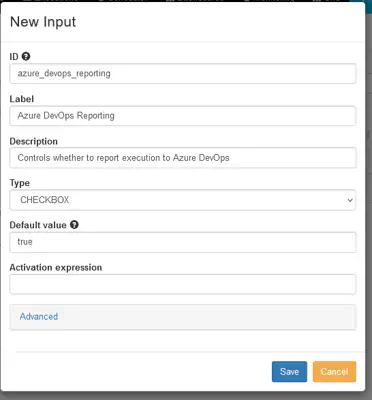Click the New Input dialog title
The image size is (372, 400).
(43, 22)
